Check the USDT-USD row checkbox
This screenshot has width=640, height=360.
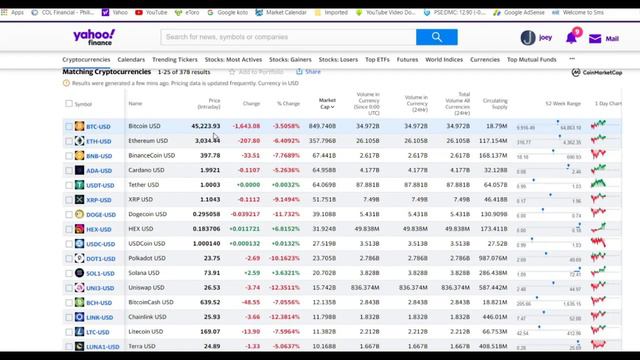(69, 185)
